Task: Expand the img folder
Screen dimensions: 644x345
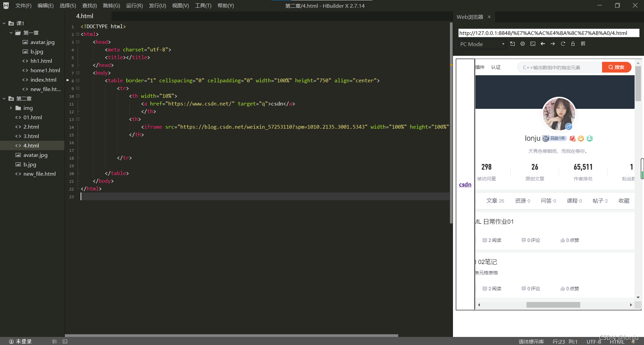Action: [x=11, y=108]
